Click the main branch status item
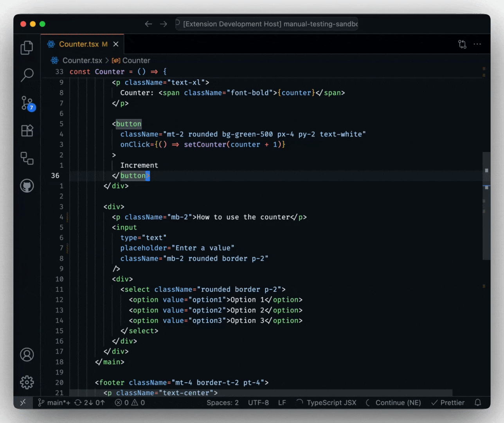Screen dimensions: 504x423 coord(54,403)
